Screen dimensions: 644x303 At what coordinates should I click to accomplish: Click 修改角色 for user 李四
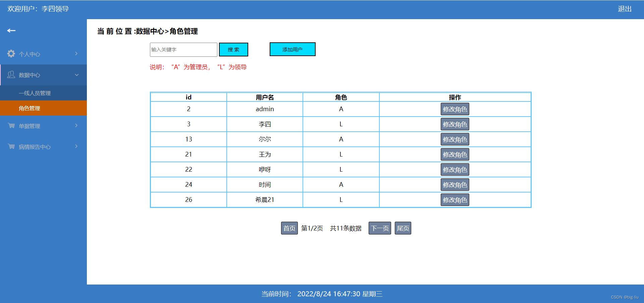click(x=455, y=124)
